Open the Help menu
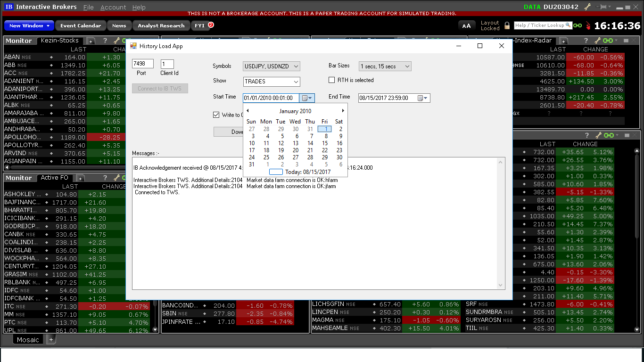 point(139,7)
